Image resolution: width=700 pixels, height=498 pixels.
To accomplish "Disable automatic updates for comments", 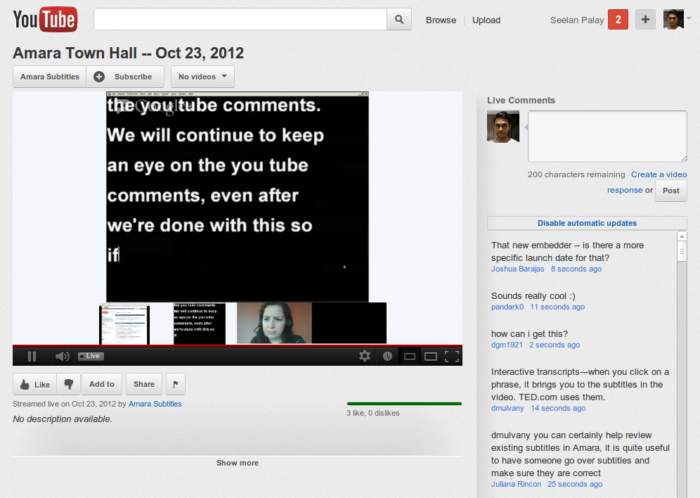I will [x=586, y=223].
